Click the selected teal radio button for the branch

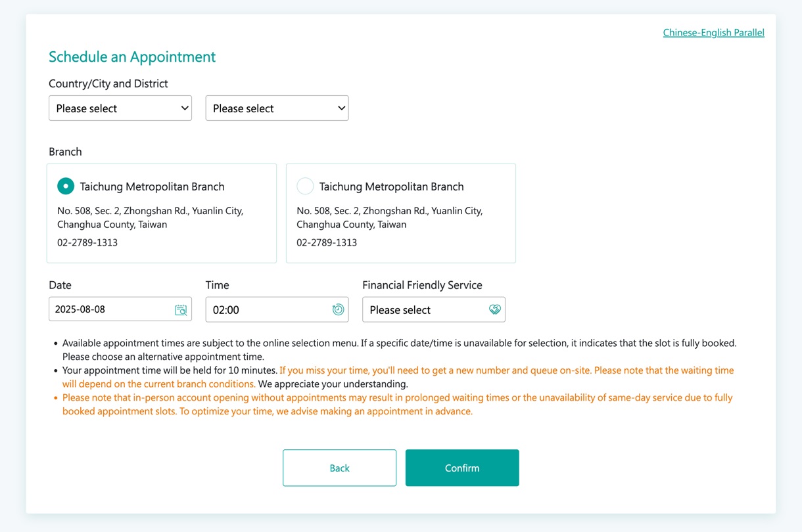(x=66, y=187)
